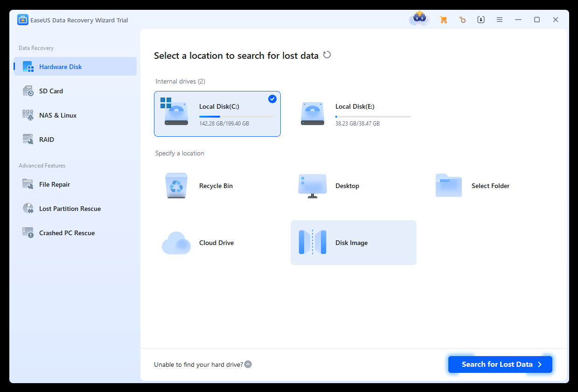Select Local Disk(C:) drive
578x392 pixels.
point(217,114)
